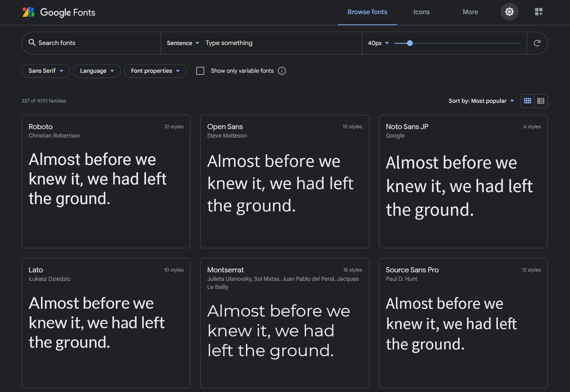Click the search magnifier icon

(x=32, y=43)
